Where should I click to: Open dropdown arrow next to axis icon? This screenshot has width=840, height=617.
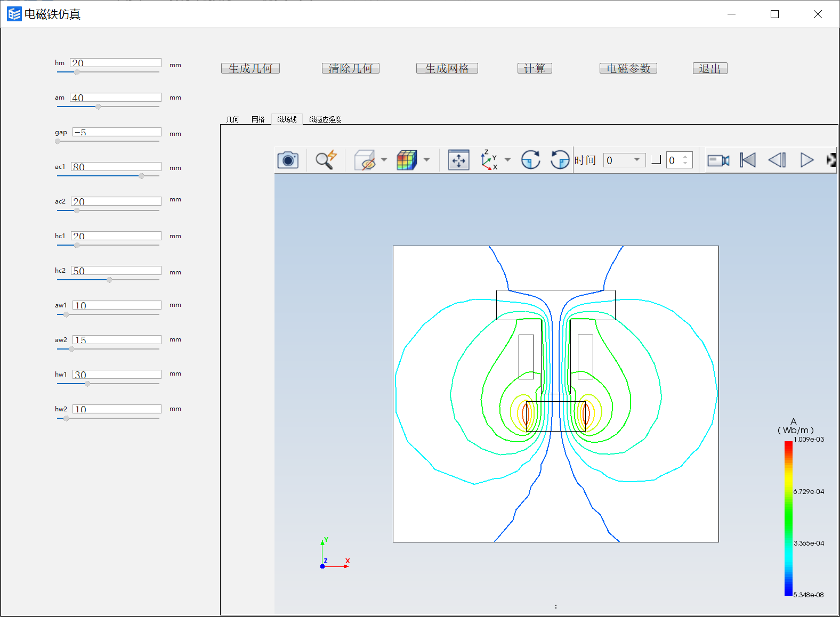click(507, 160)
